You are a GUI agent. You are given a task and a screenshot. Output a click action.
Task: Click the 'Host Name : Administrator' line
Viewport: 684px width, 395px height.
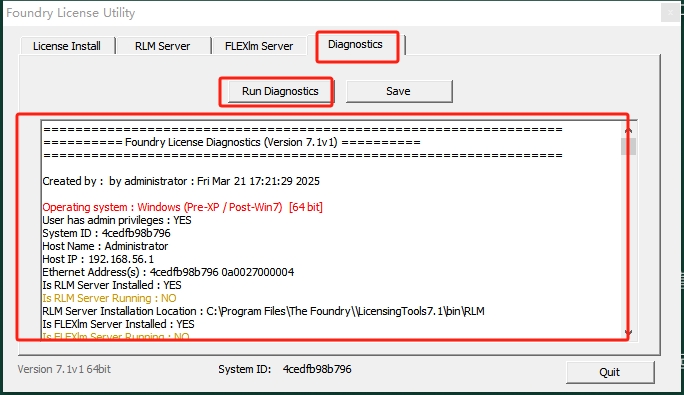click(x=105, y=246)
